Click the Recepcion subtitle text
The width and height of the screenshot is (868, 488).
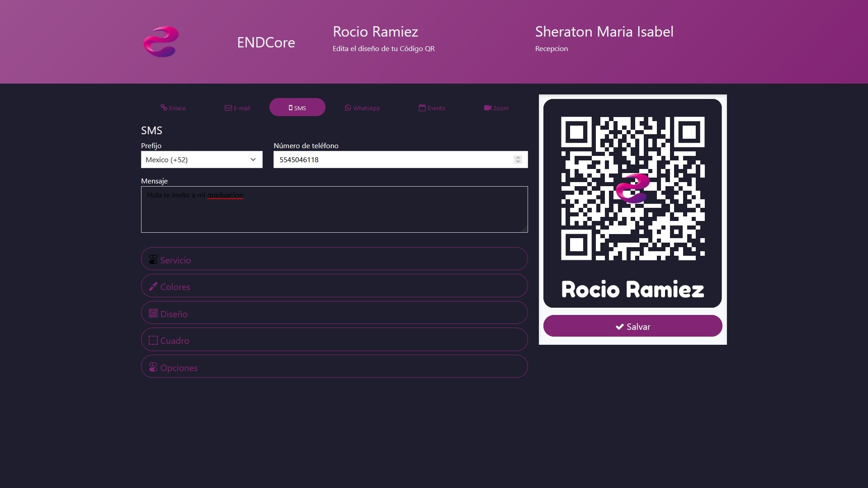[x=552, y=49]
